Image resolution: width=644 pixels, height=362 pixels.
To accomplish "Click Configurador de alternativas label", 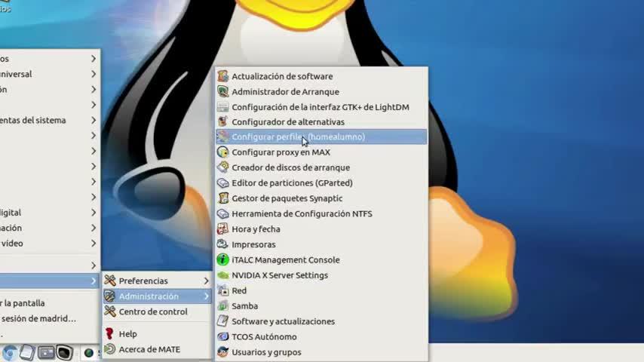I will [288, 122].
